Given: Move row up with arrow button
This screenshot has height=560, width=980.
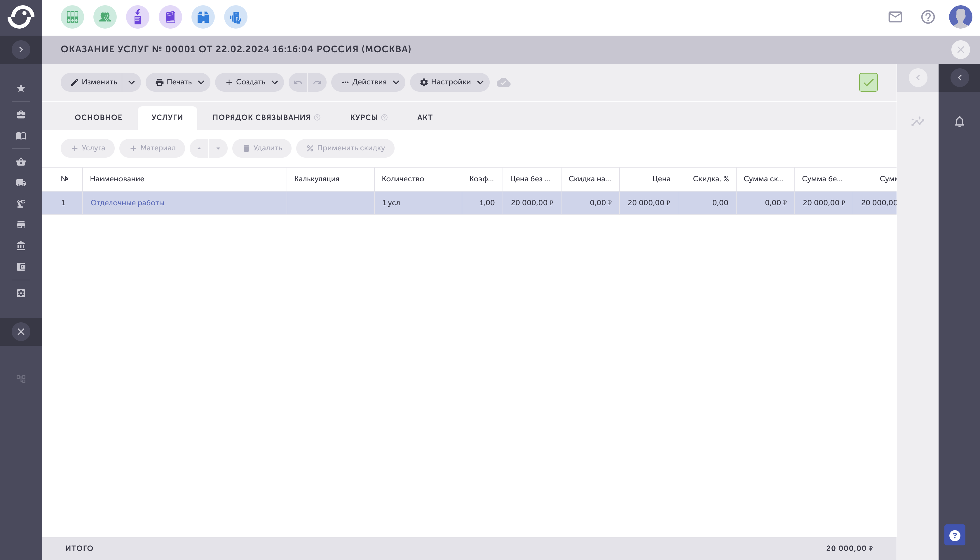Looking at the screenshot, I should (x=199, y=148).
